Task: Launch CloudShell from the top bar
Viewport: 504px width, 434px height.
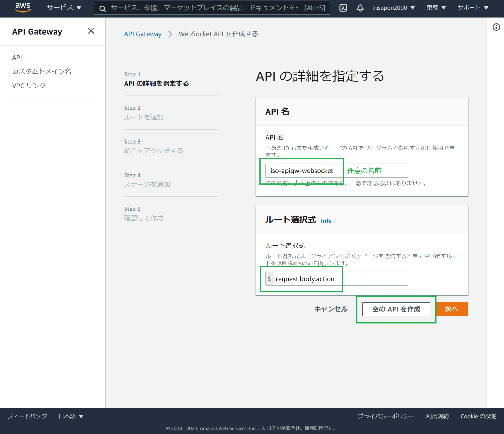Action: (343, 8)
